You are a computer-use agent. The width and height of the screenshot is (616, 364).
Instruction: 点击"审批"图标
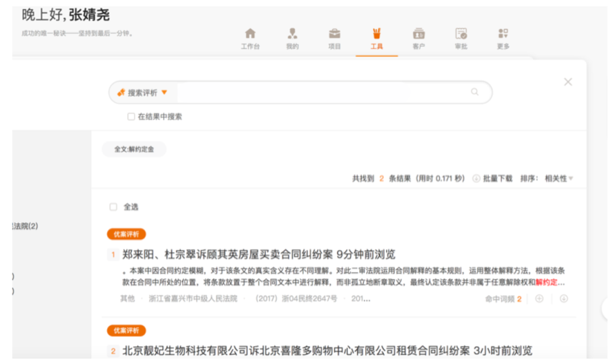click(x=461, y=34)
